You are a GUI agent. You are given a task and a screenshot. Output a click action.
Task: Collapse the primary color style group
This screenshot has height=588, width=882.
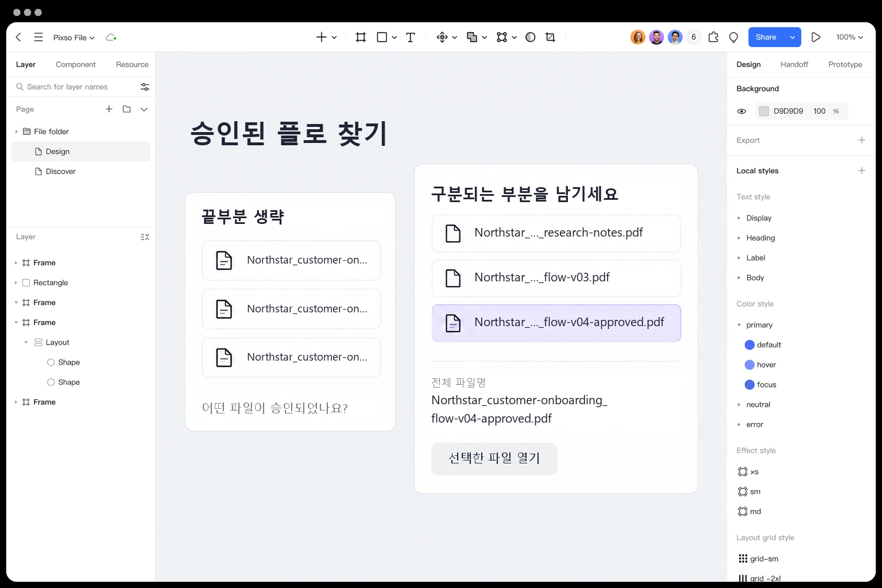[x=739, y=325]
